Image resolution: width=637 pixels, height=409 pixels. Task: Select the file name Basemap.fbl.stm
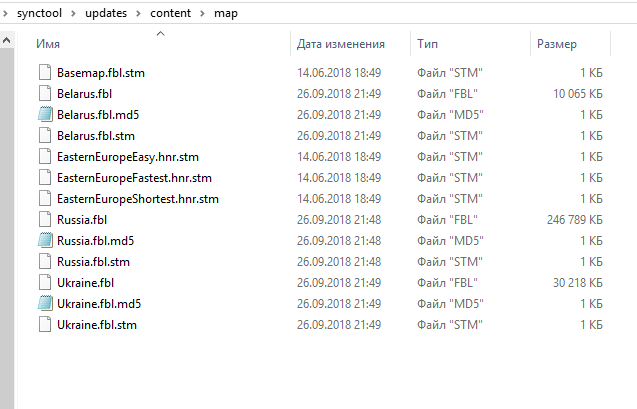point(101,73)
